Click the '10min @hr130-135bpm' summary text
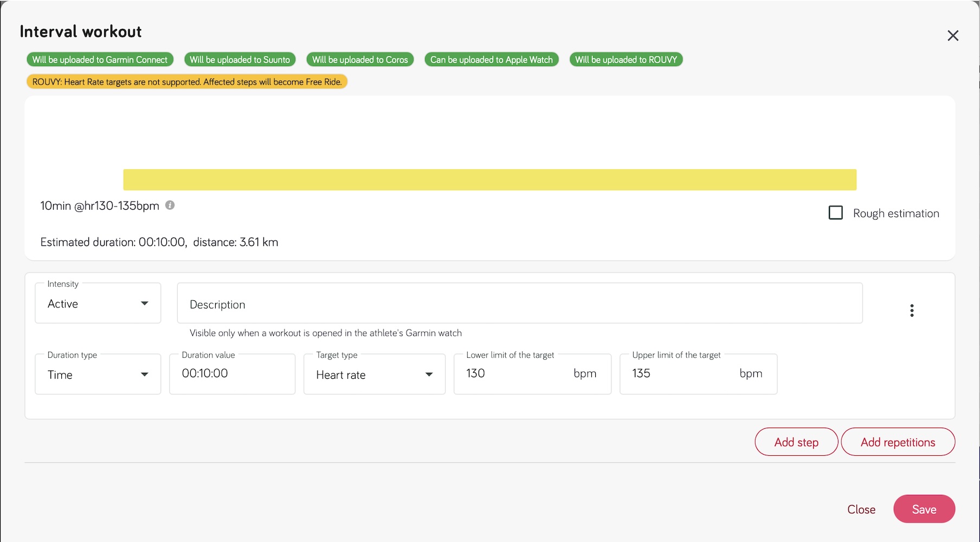The width and height of the screenshot is (980, 542). click(100, 206)
